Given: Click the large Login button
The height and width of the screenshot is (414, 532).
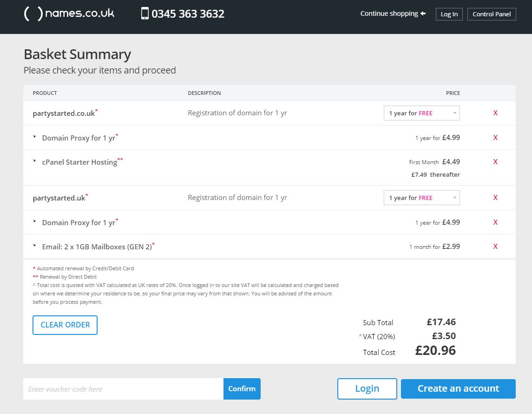Looking at the screenshot, I should click(x=367, y=389).
